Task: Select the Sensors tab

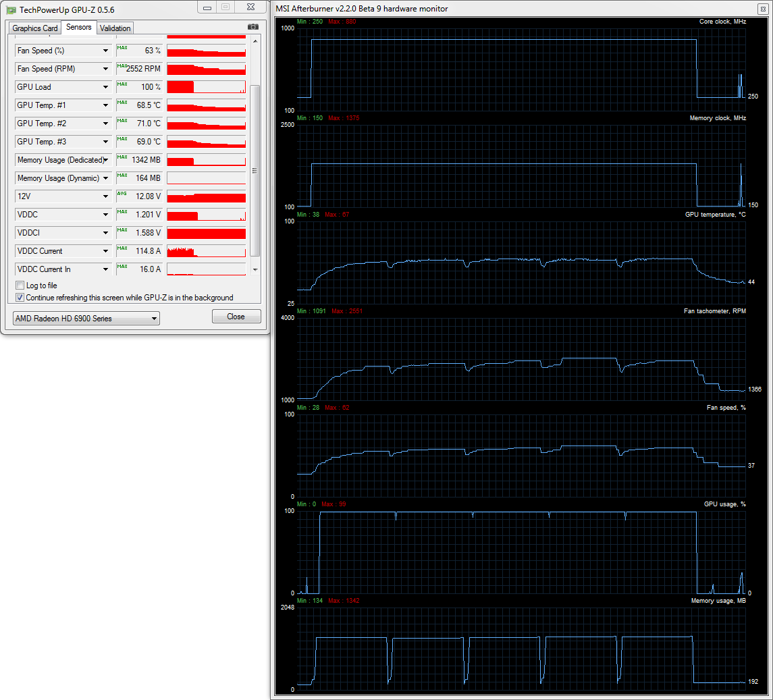Action: tap(79, 27)
